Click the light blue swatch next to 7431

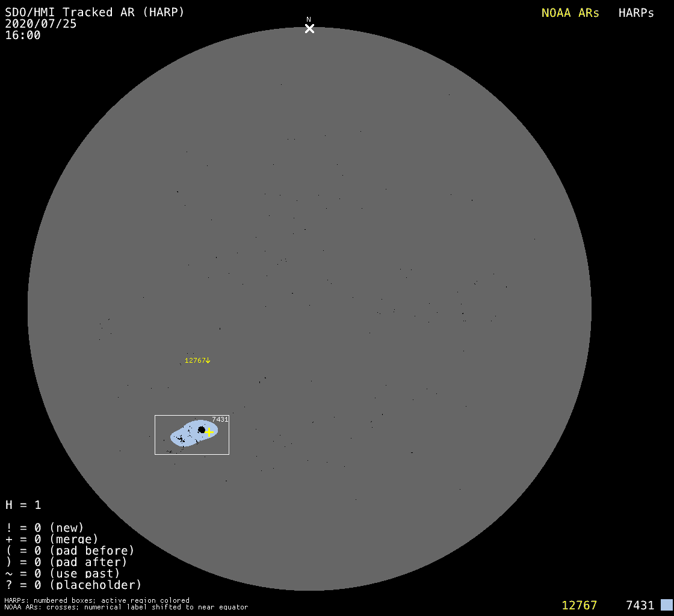(x=666, y=605)
